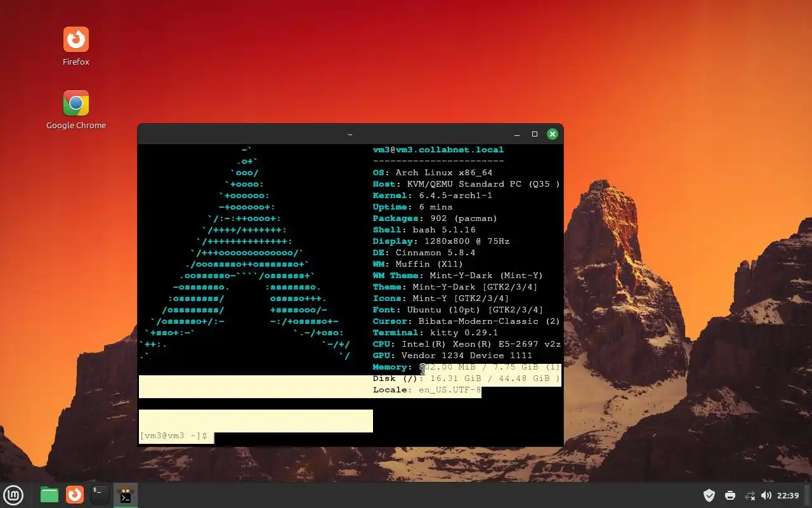
Task: Open the Files manager in the panel
Action: [x=49, y=495]
